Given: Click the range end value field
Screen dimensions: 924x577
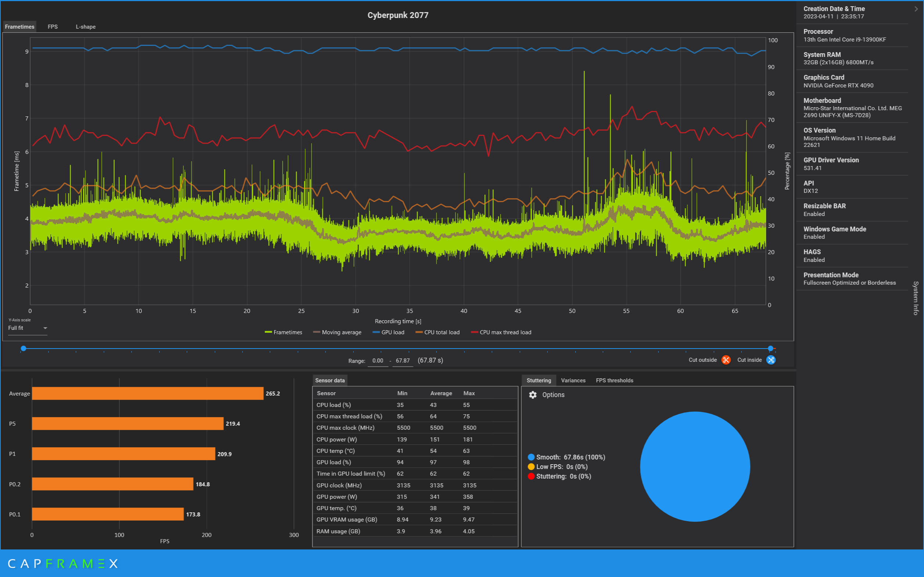Looking at the screenshot, I should [402, 361].
